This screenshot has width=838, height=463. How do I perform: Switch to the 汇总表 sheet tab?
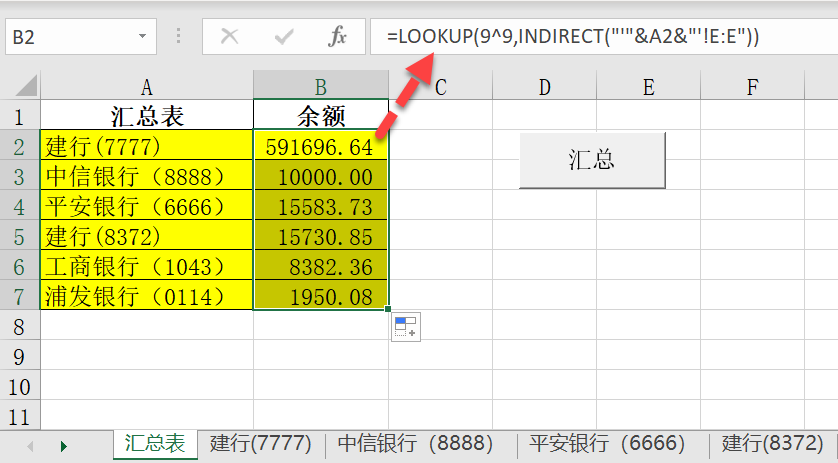pos(155,444)
